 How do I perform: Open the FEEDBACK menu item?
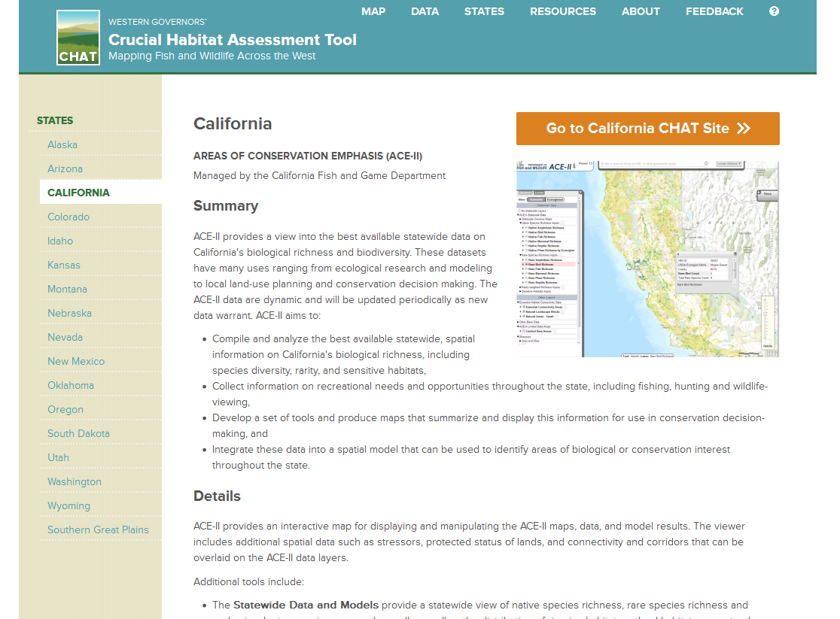(714, 11)
